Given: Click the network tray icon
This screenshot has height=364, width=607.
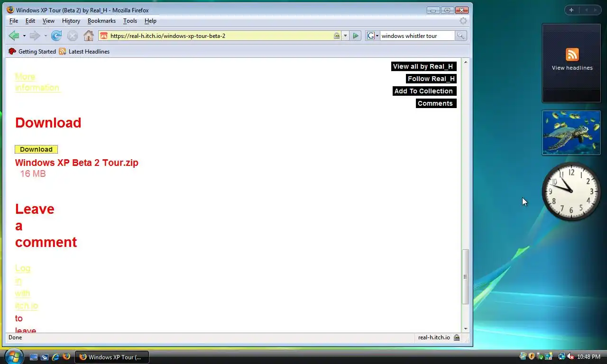Looking at the screenshot, I should point(561,356).
